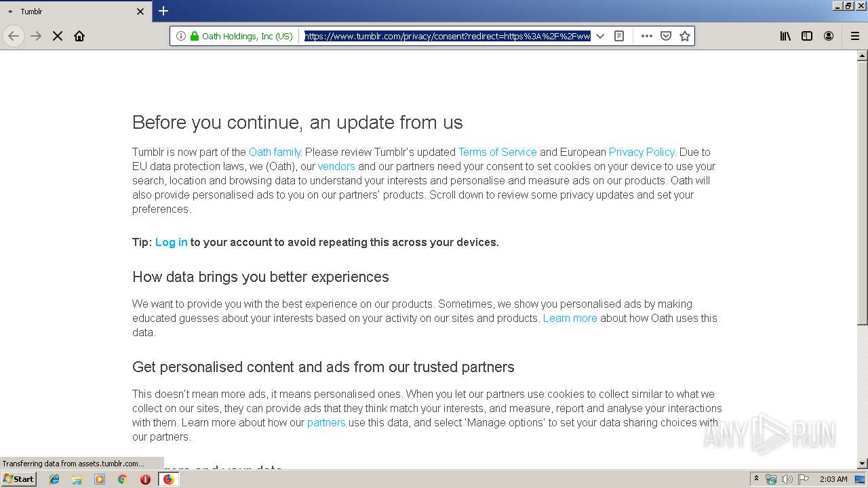Image resolution: width=868 pixels, height=488 pixels.
Task: Save page to Pocket icon
Action: tap(666, 36)
